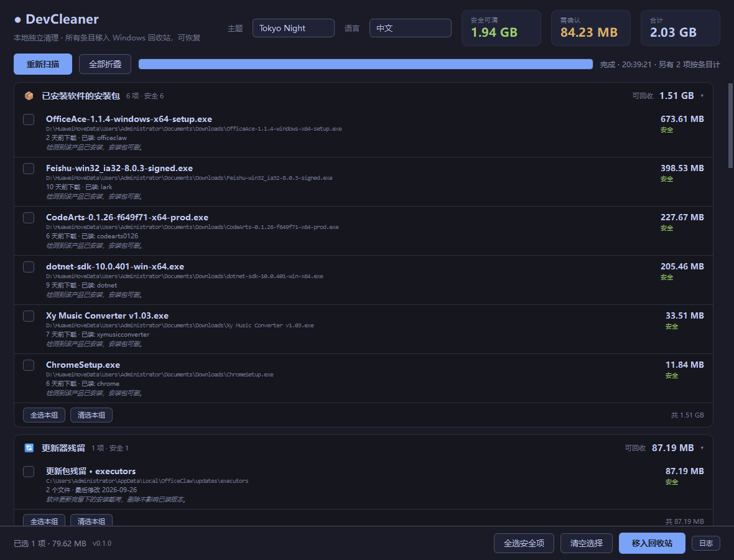Open the 日志 log button
Image resolution: width=734 pixels, height=560 pixels.
[x=706, y=543]
